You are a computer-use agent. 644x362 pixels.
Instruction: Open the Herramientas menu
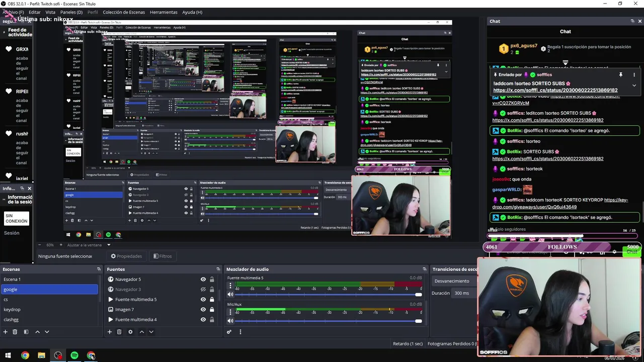pyautogui.click(x=164, y=12)
